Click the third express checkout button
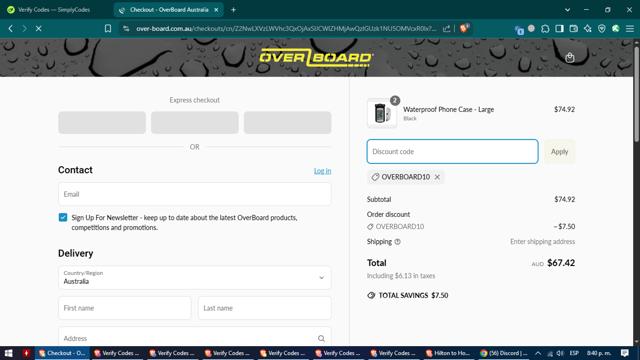Viewport: 640px width, 360px height. tap(287, 122)
